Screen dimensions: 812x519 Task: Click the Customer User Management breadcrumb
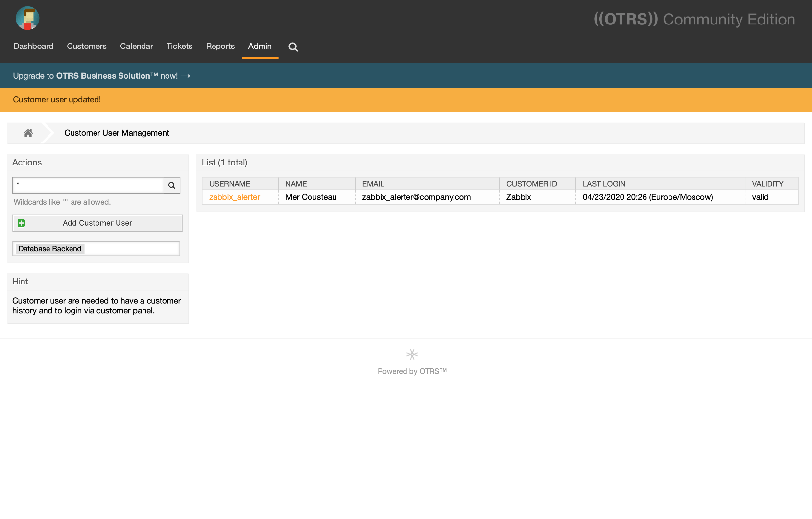point(117,133)
